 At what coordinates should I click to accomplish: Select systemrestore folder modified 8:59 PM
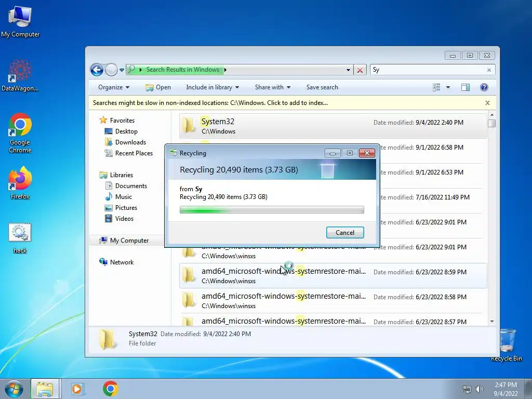[x=333, y=275]
